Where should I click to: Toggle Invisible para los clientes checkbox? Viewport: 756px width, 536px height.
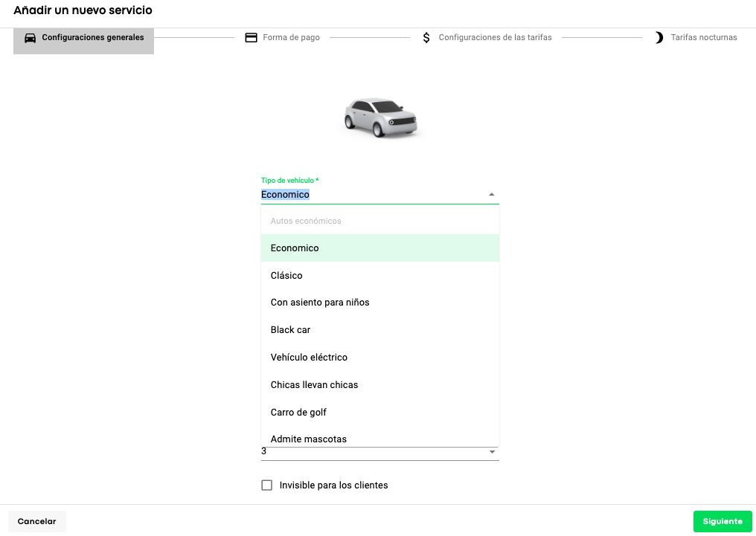(266, 485)
